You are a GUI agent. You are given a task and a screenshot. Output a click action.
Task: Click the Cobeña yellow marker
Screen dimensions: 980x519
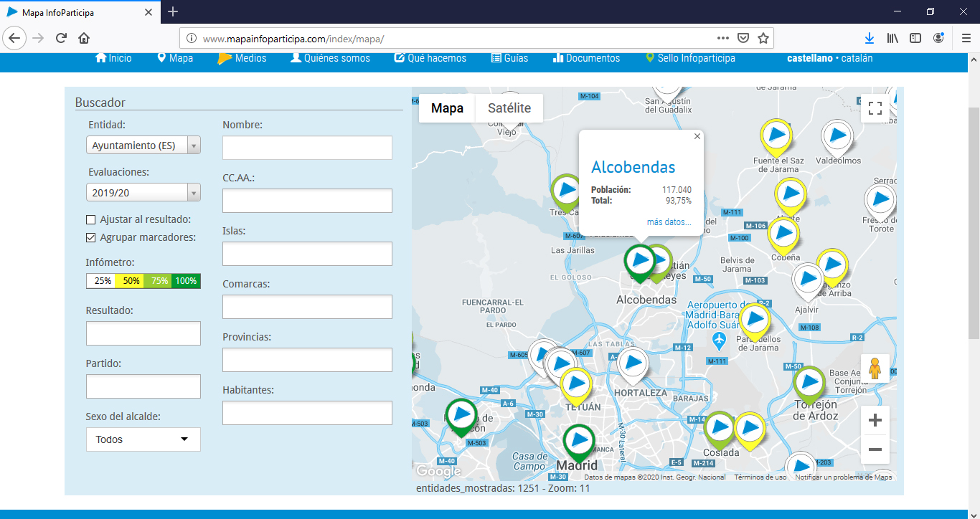(x=783, y=236)
